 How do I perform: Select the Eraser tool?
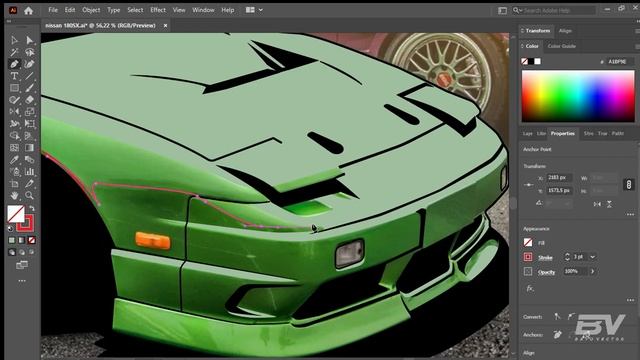point(29,100)
